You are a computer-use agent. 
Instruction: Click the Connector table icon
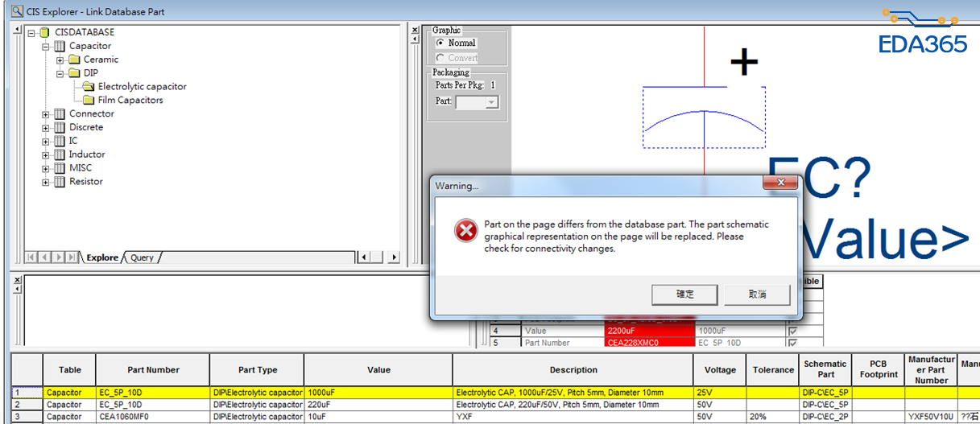tap(60, 114)
